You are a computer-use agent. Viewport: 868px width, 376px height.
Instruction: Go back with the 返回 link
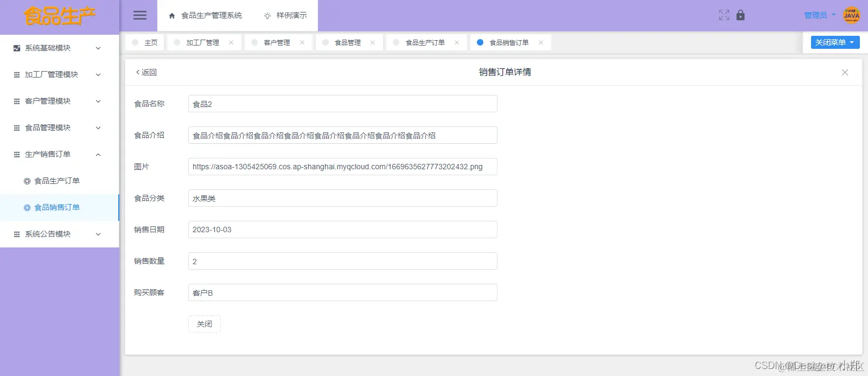[146, 72]
